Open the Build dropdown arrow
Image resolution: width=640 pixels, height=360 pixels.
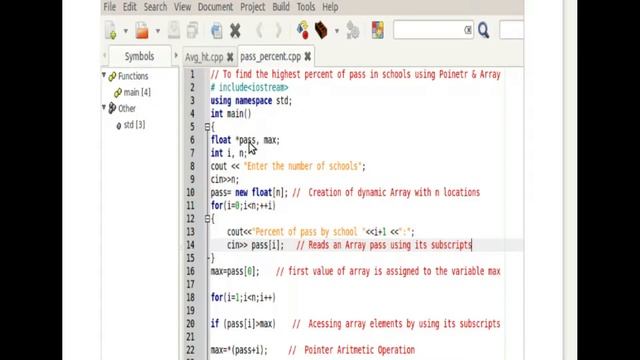pyautogui.click(x=337, y=31)
